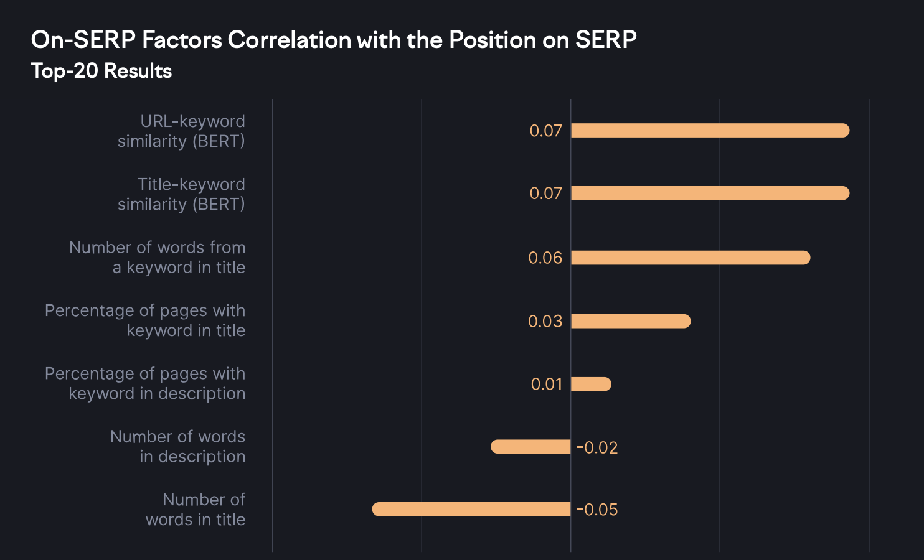The width and height of the screenshot is (924, 560).
Task: Click the Number of words in description label
Action: click(178, 447)
